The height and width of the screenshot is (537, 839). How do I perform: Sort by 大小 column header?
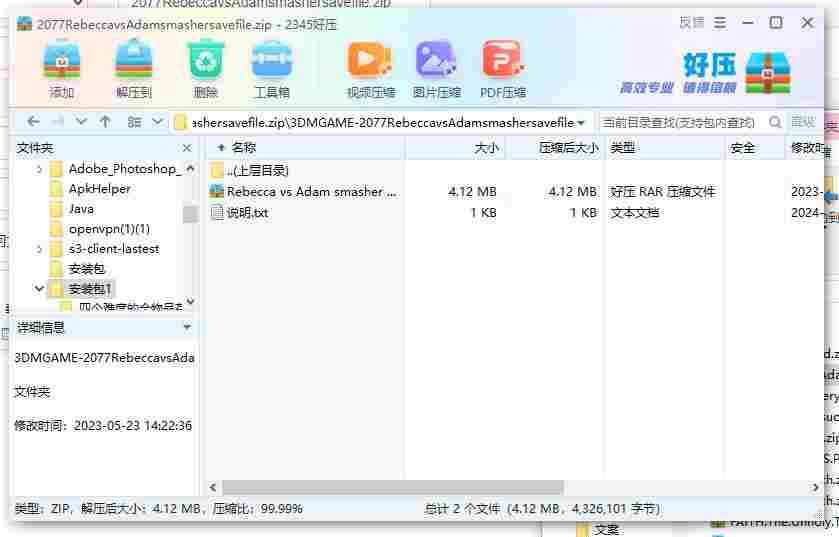point(486,148)
